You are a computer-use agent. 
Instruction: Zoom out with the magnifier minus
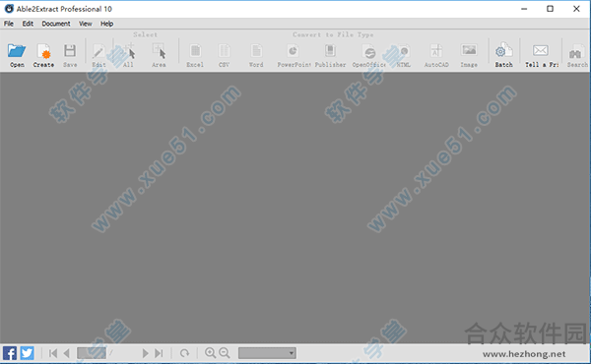[225, 353]
